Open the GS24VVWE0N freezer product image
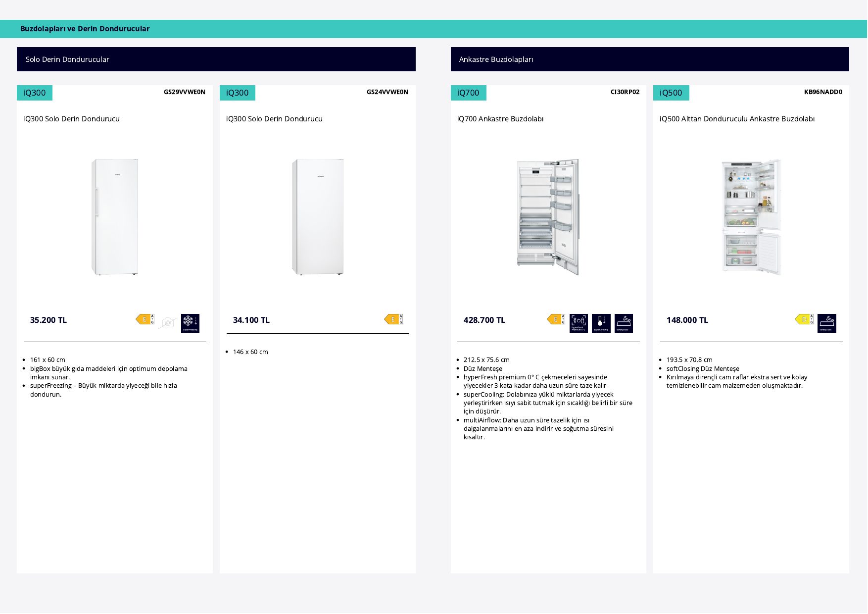868x614 pixels. pyautogui.click(x=318, y=217)
